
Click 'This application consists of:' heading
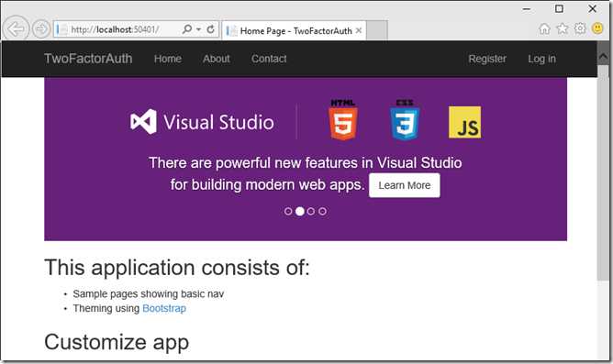tap(177, 268)
